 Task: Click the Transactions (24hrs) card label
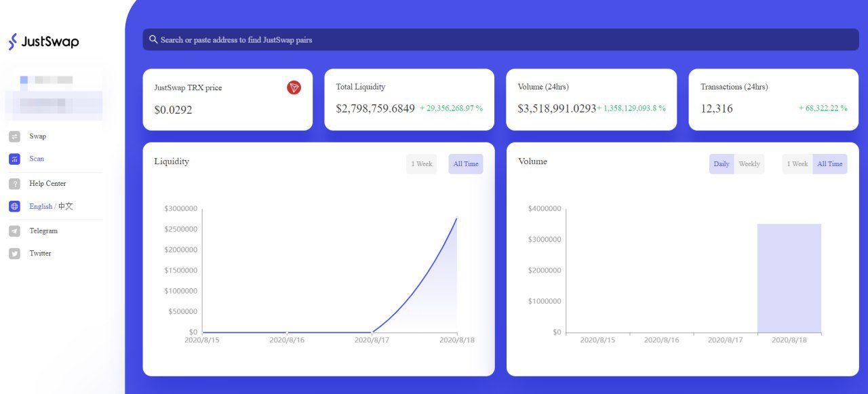pyautogui.click(x=734, y=87)
